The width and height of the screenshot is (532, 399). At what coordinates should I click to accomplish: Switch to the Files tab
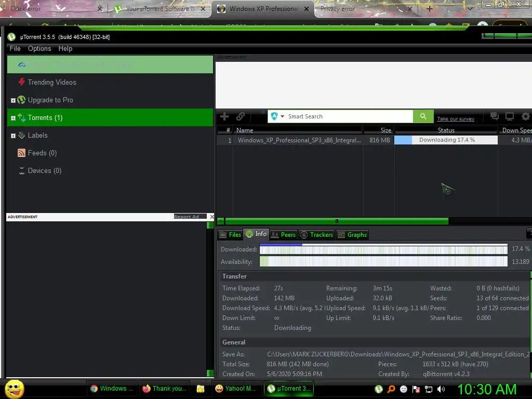pos(230,234)
